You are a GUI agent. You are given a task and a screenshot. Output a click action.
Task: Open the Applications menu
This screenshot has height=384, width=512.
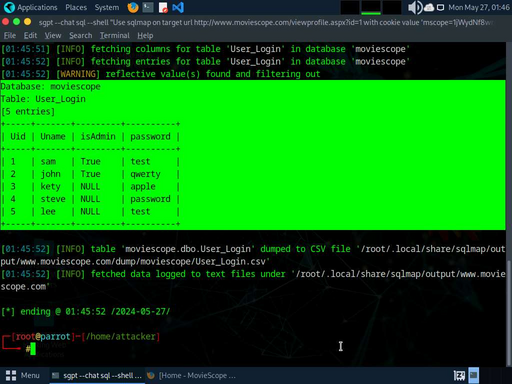click(x=37, y=7)
